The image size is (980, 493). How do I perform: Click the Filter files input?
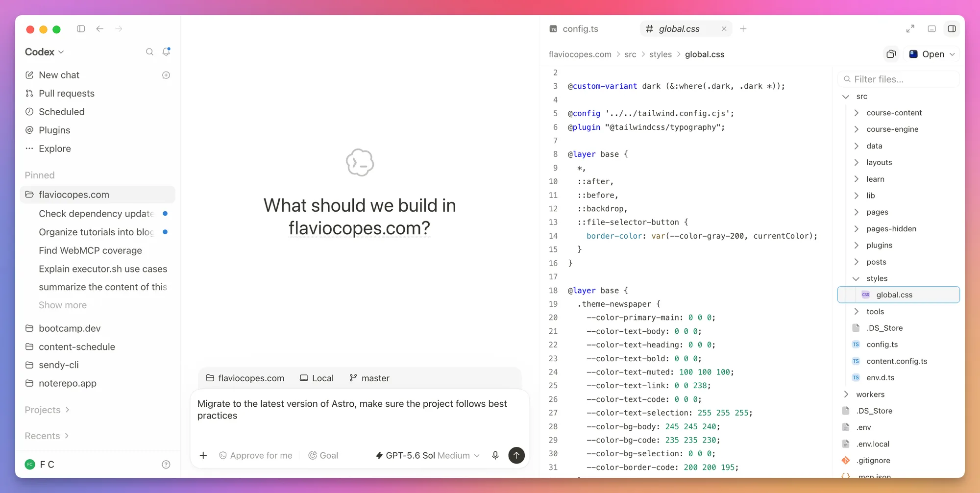(x=899, y=79)
